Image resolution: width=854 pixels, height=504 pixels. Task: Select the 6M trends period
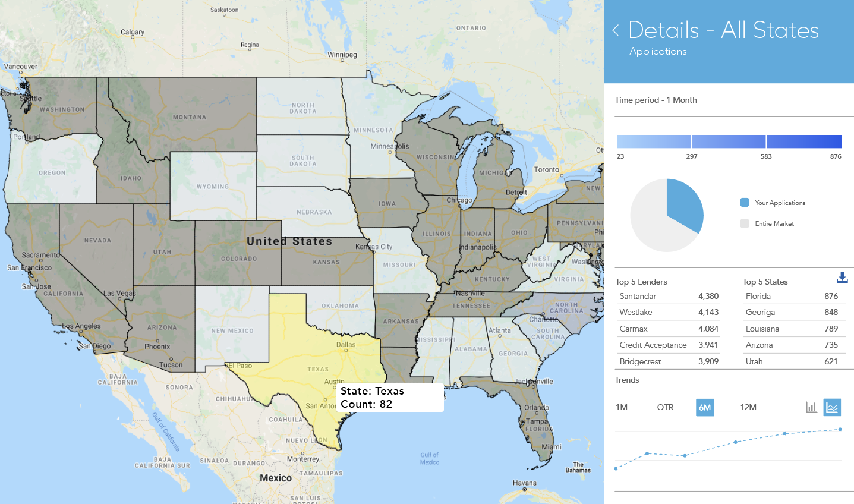point(705,407)
